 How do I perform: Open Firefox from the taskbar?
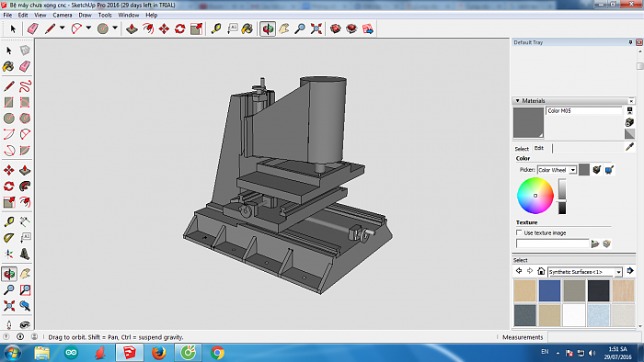coord(158,352)
